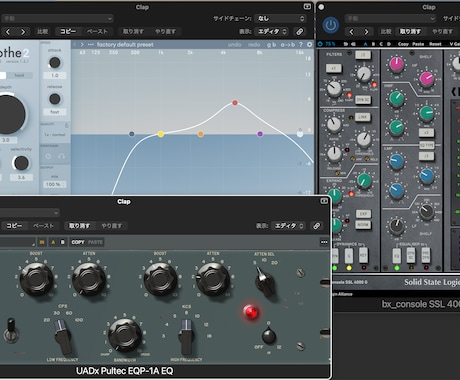Viewport: 460px width, 380px height.
Task: Click the link icon in Pultec window header
Action: pyautogui.click(x=316, y=226)
